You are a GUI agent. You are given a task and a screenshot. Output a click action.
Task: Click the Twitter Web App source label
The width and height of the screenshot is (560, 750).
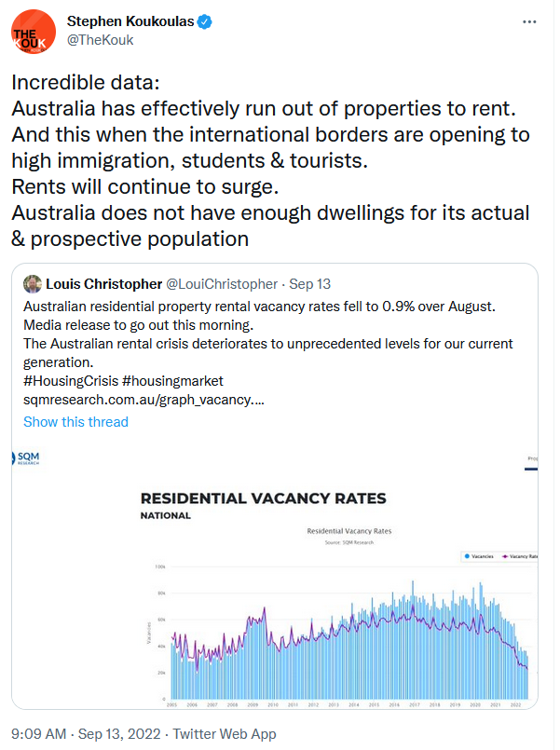click(x=225, y=734)
